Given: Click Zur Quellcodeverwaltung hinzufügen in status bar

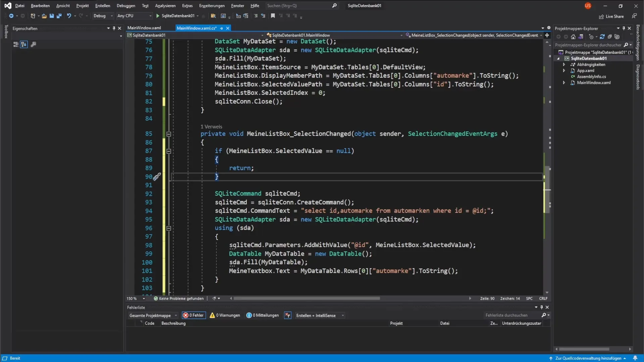Looking at the screenshot, I should (588, 358).
